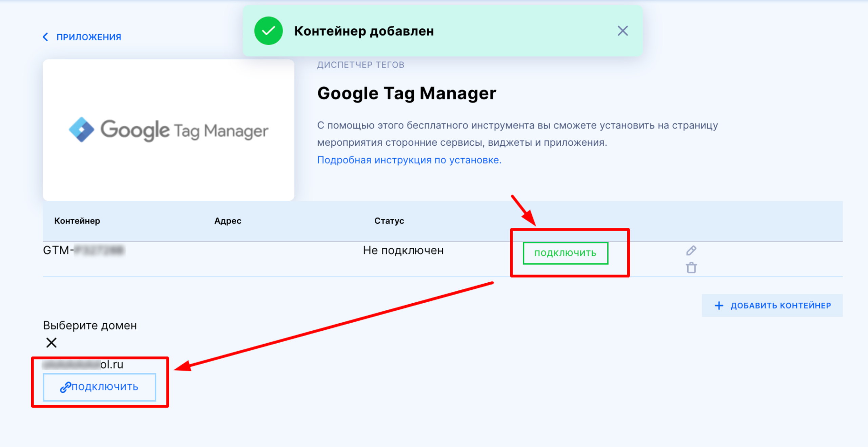
Task: Open Подробная инструкция по установке link
Action: pos(409,160)
